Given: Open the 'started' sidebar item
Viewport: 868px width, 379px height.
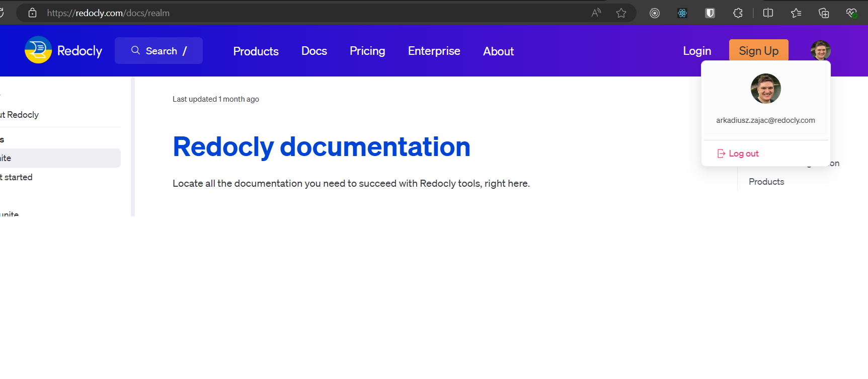Looking at the screenshot, I should (x=17, y=177).
